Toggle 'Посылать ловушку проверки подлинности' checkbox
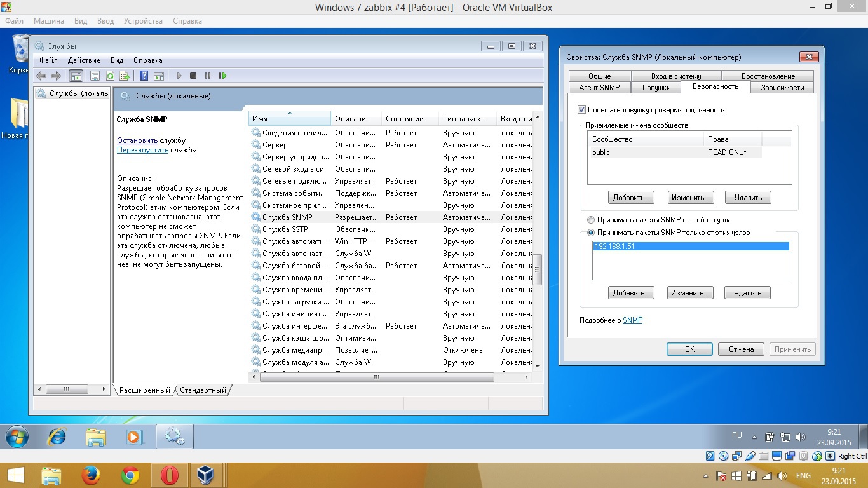This screenshot has width=868, height=488. click(x=581, y=110)
